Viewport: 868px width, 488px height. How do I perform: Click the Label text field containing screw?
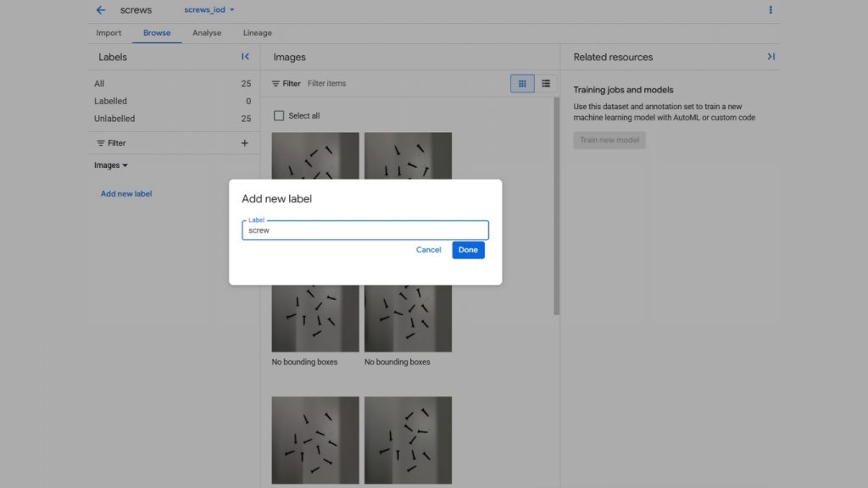pos(364,230)
